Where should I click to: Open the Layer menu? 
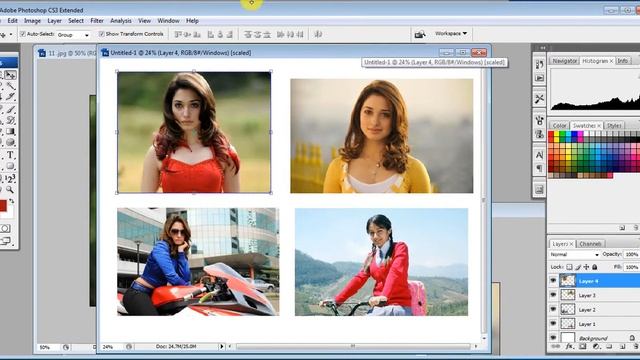point(54,21)
